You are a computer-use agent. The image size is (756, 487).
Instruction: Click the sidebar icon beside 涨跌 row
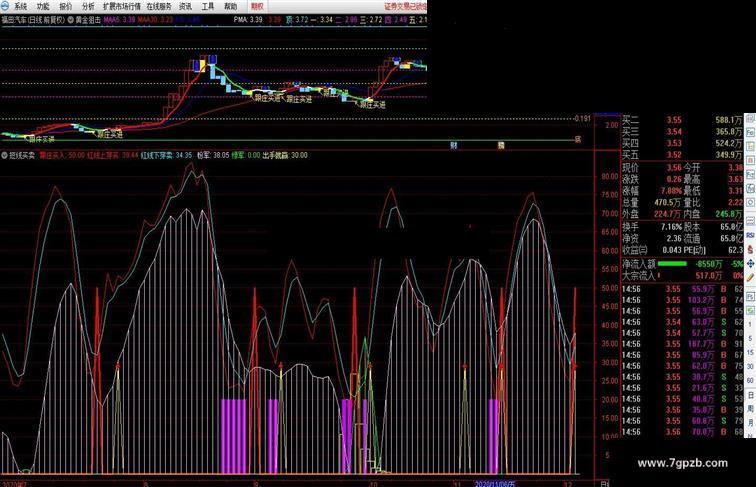751,175
